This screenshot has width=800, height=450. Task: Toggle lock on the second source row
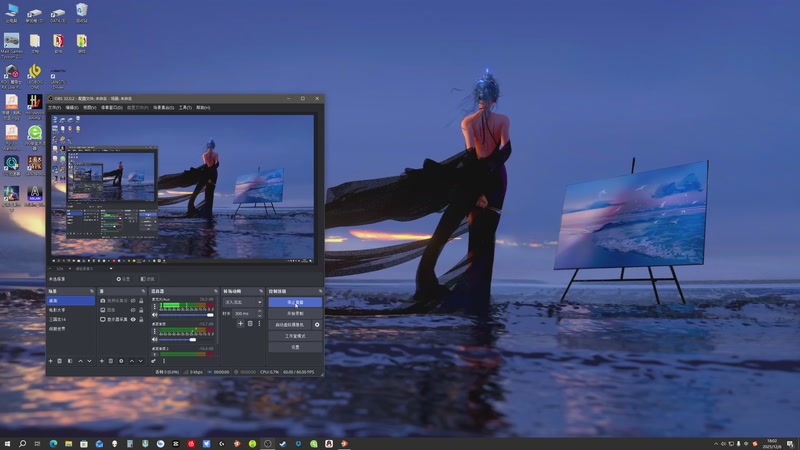pyautogui.click(x=141, y=310)
